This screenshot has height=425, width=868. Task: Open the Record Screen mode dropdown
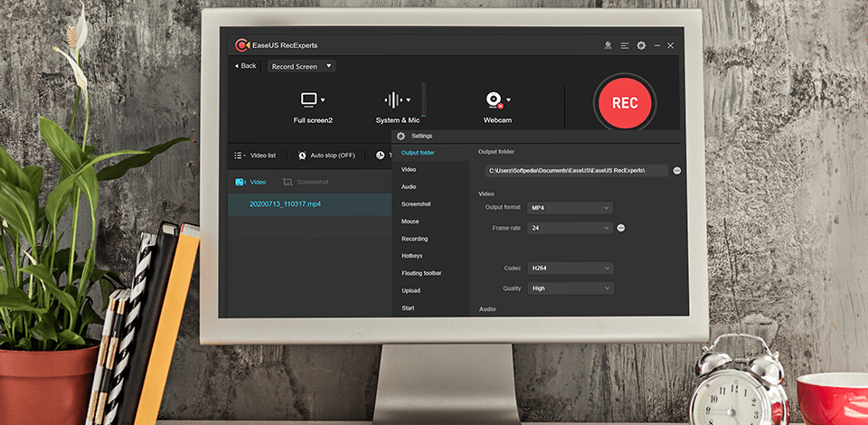tap(302, 66)
